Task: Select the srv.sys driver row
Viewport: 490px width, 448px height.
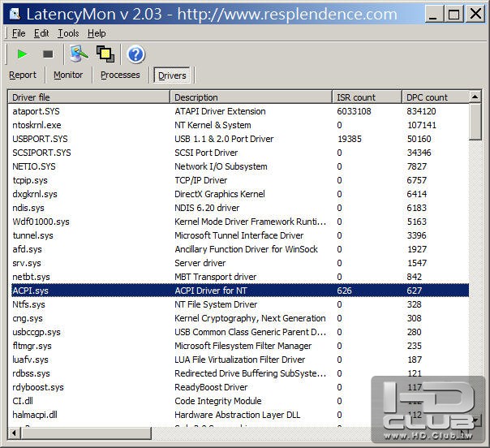Action: click(240, 263)
